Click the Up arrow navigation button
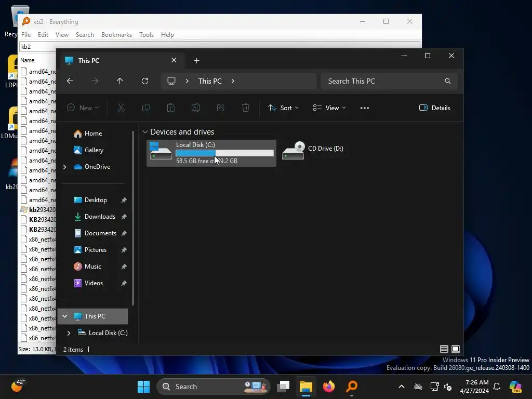The image size is (532, 399). [x=120, y=81]
